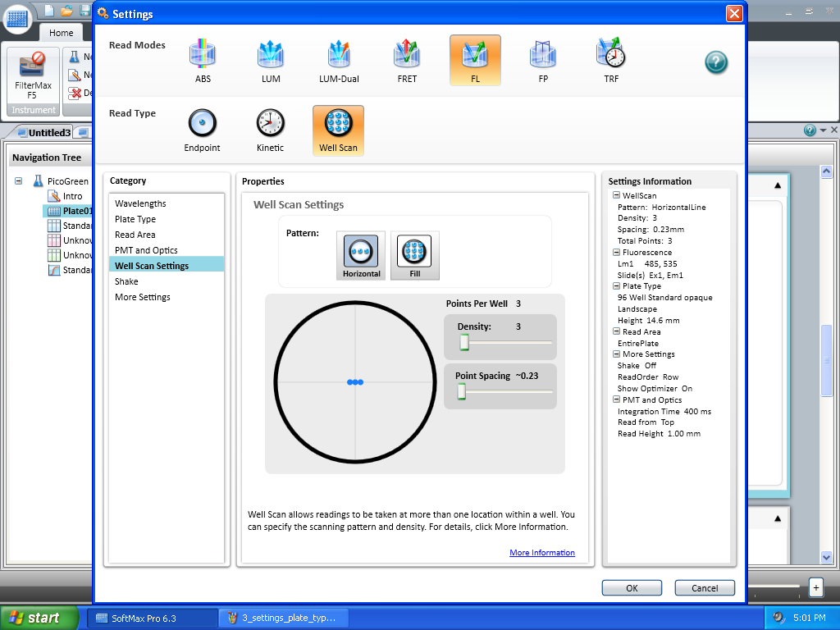Collapse the PicoGreen tree node
Screen dimensions: 840x630
point(19,181)
